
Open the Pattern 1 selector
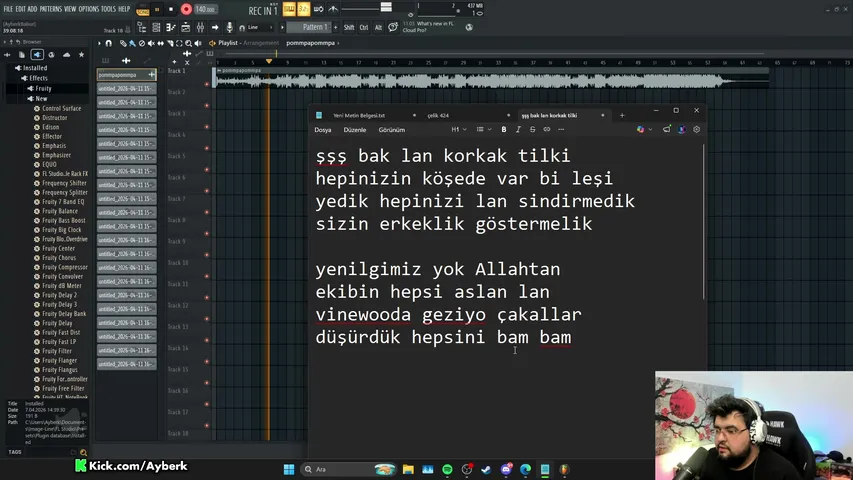pos(309,27)
